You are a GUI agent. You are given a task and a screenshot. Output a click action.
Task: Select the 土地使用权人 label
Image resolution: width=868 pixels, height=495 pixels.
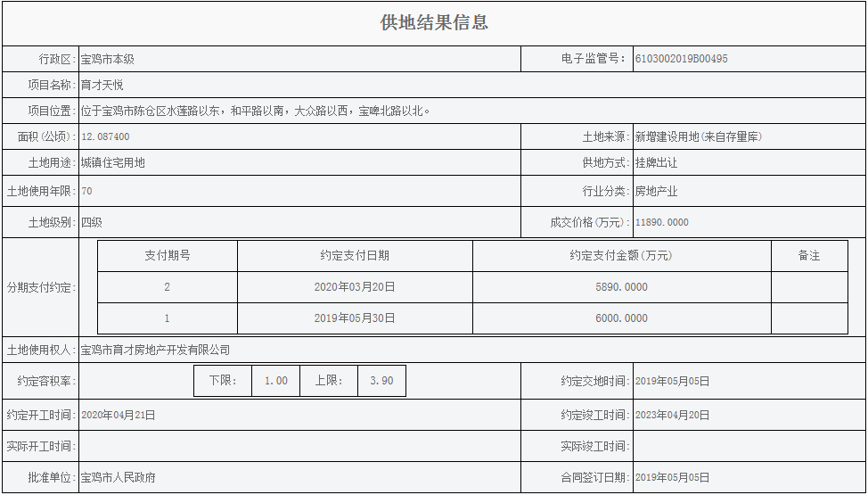point(42,350)
